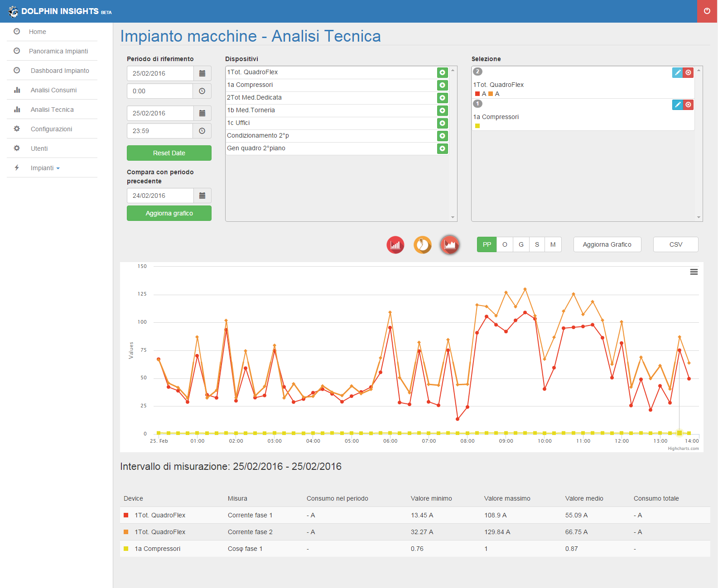Image resolution: width=718 pixels, height=588 pixels.
Task: Click the red bar chart type icon
Action: coord(395,245)
